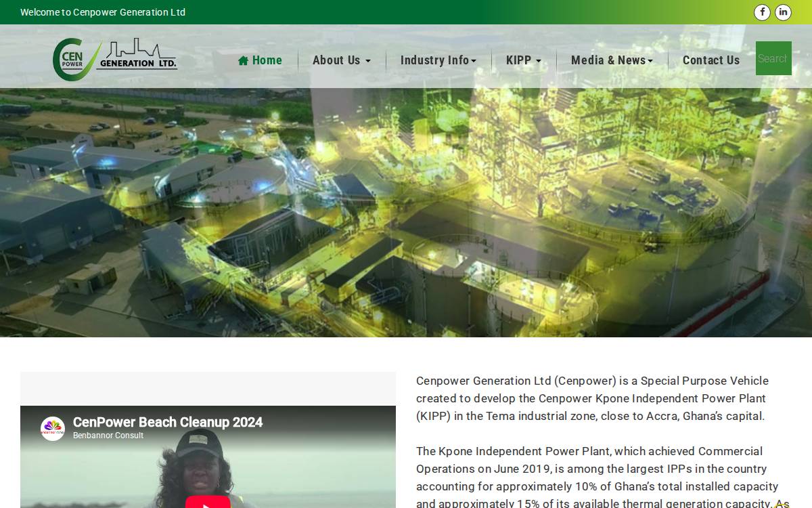Viewport: 812px width, 508px height.
Task: Go to the Home menu item
Action: pyautogui.click(x=260, y=60)
